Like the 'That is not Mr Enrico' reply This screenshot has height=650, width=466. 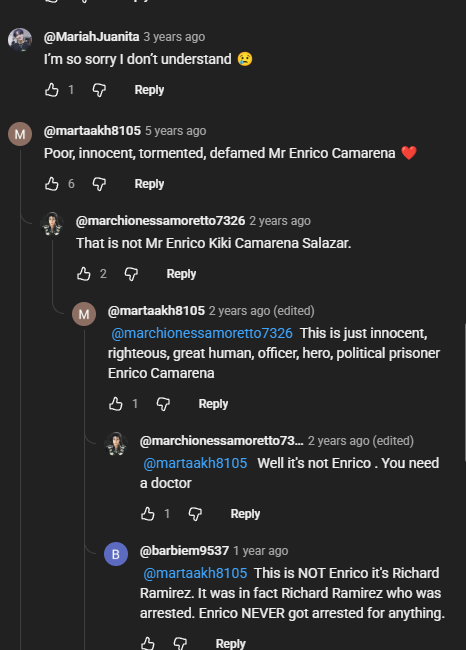(84, 274)
